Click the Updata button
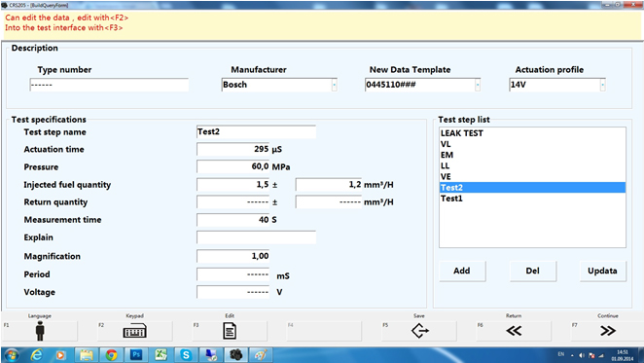Image resolution: width=644 pixels, height=363 pixels. tap(602, 271)
